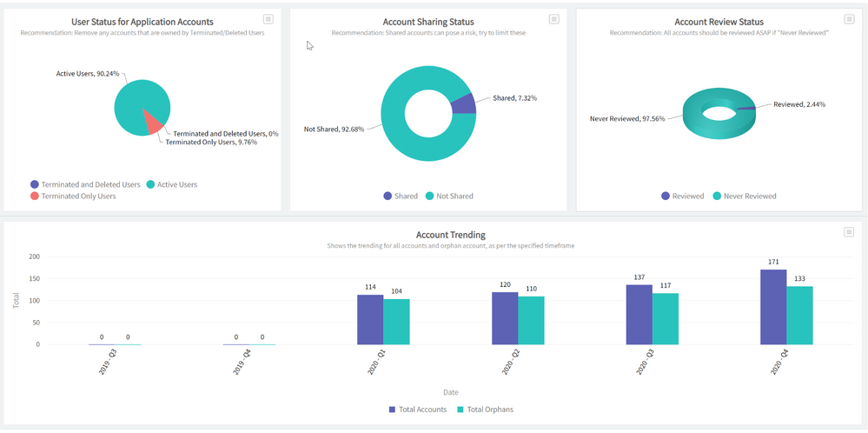Toggle Total Accounts series in legend
This screenshot has width=868, height=433.
click(417, 410)
